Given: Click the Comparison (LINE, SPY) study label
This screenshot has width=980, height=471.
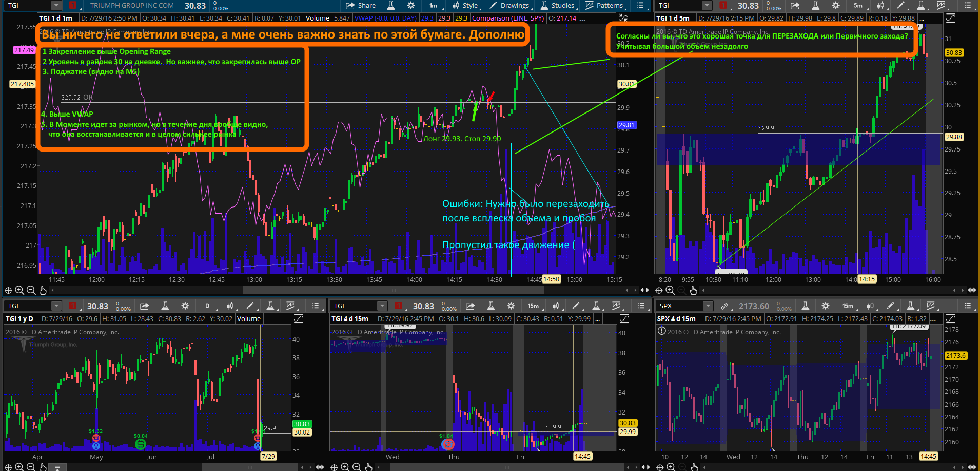Looking at the screenshot, I should (x=507, y=18).
